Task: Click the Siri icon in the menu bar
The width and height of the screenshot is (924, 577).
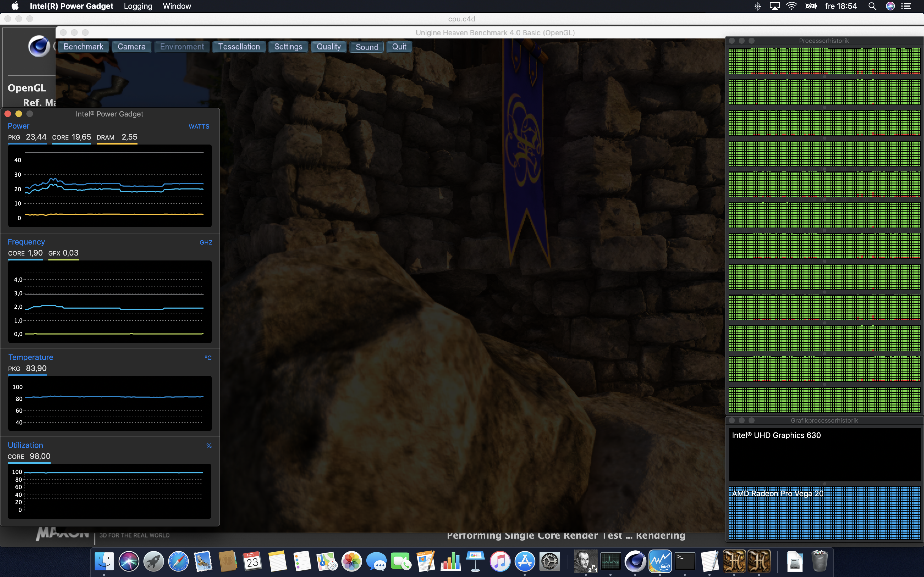Action: coord(890,6)
